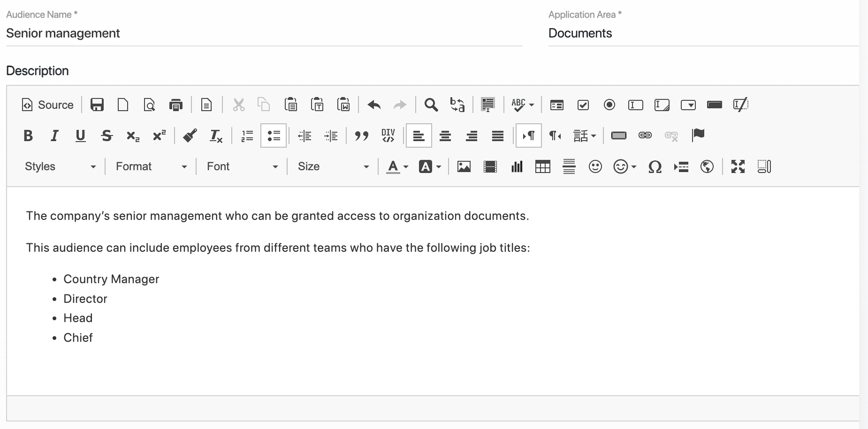
Task: Insert a table using the Table icon
Action: pyautogui.click(x=542, y=166)
